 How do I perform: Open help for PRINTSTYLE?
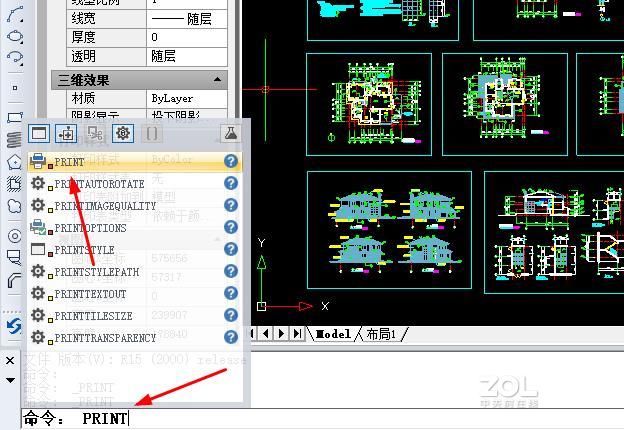pos(231,249)
